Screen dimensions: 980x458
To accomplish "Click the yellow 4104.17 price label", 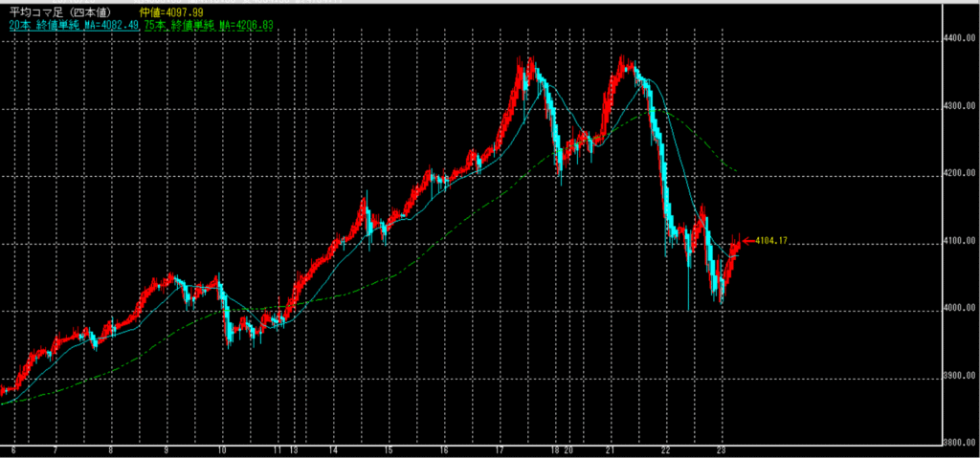I will pyautogui.click(x=769, y=240).
